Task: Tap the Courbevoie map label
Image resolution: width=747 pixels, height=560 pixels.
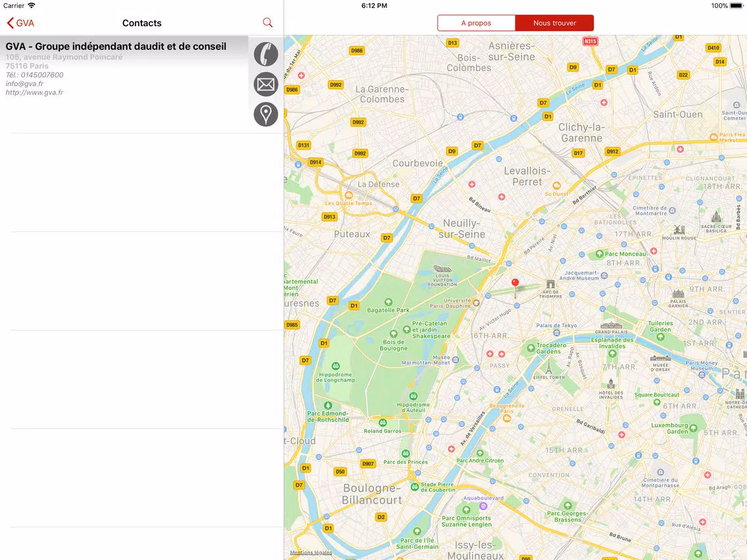Action: [x=418, y=163]
